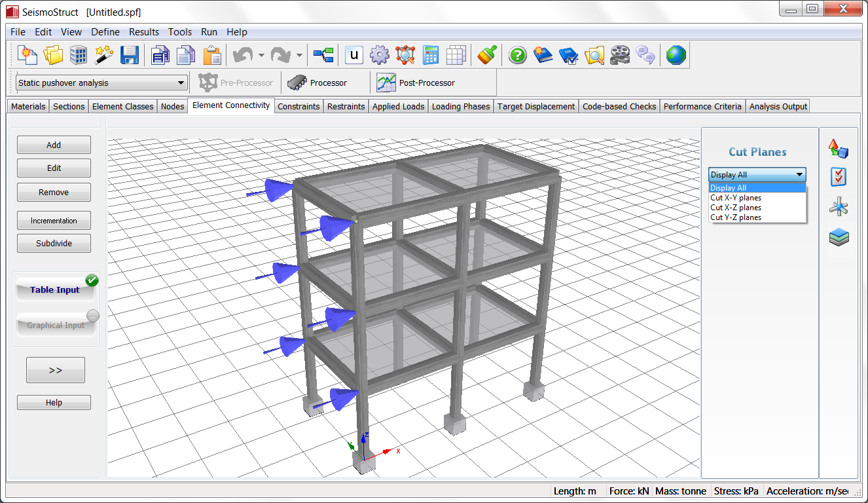
Task: Switch to Graphical Input mode
Action: (x=56, y=325)
